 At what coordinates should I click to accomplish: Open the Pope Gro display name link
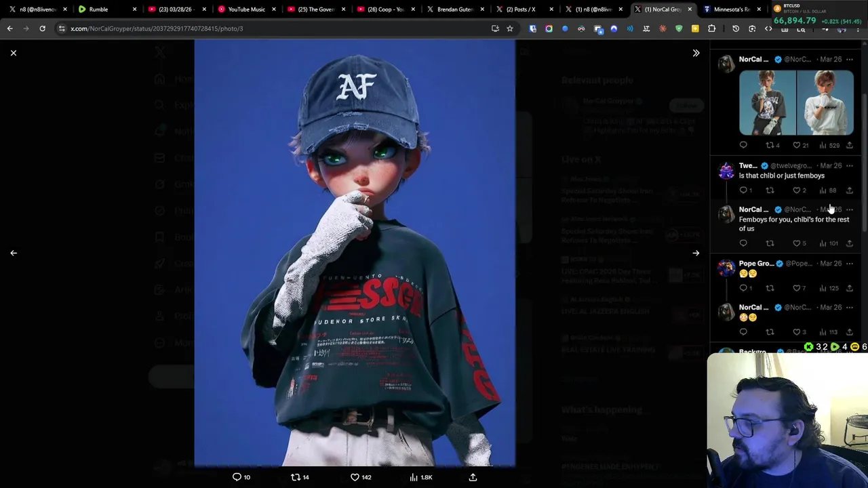point(756,264)
